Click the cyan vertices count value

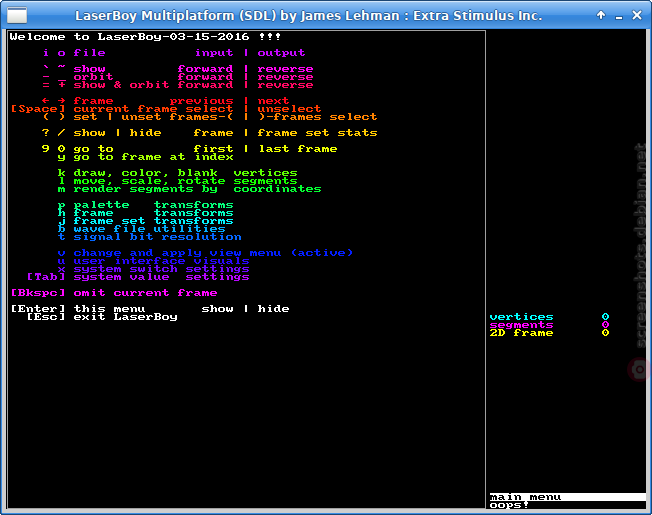coord(605,317)
